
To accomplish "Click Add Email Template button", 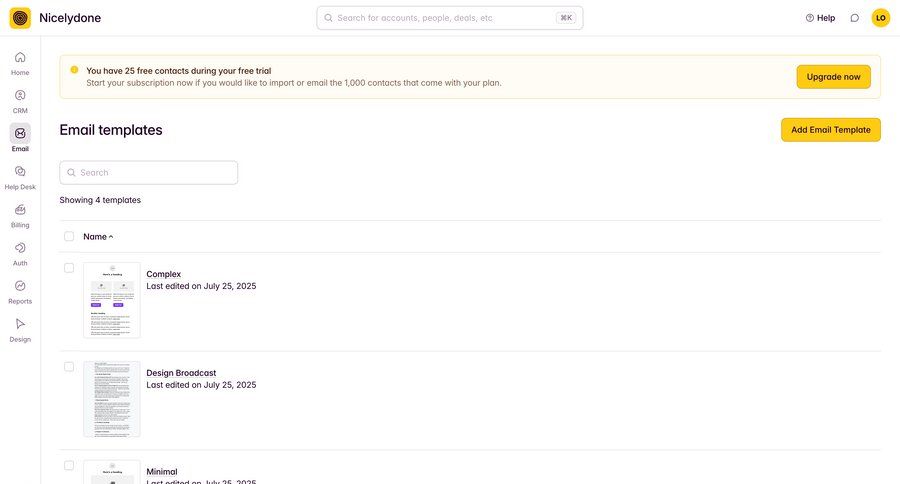I will coord(830,130).
